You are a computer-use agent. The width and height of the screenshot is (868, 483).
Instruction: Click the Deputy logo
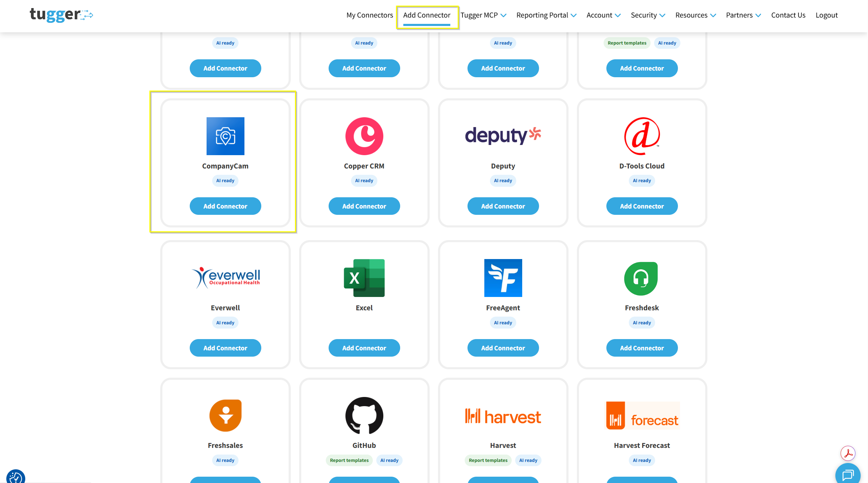(503, 135)
